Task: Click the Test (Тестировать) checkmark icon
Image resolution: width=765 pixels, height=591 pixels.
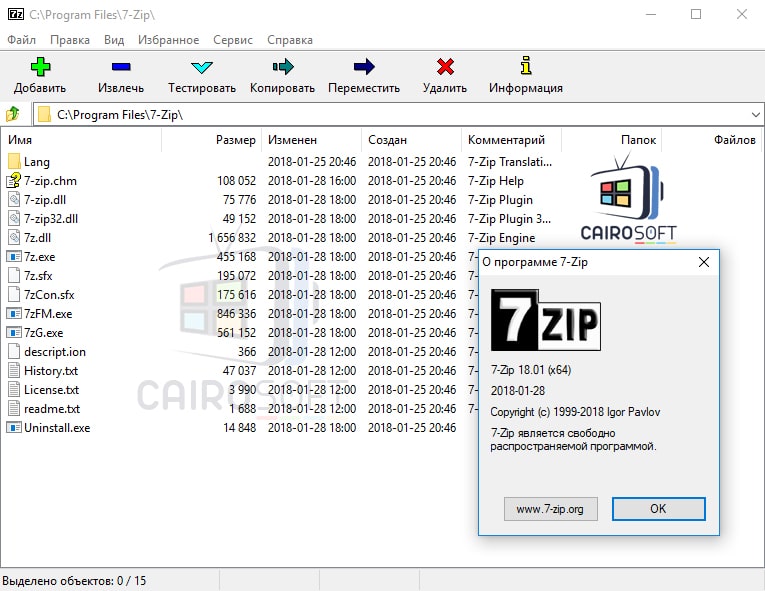Action: 201,67
